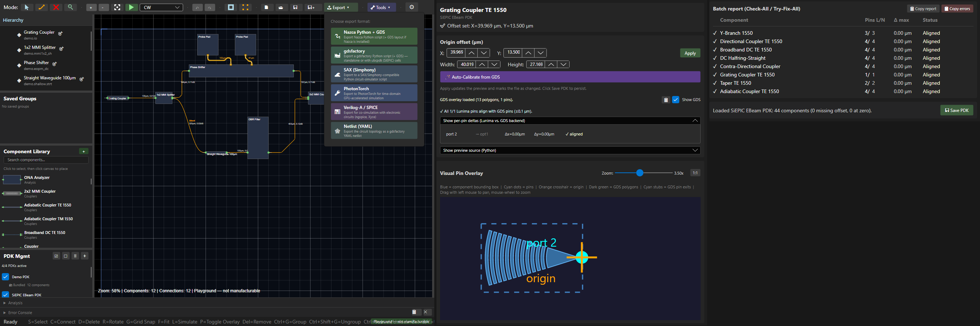Pick the magnifier zoom mode tool
980x326 pixels.
(x=70, y=7)
